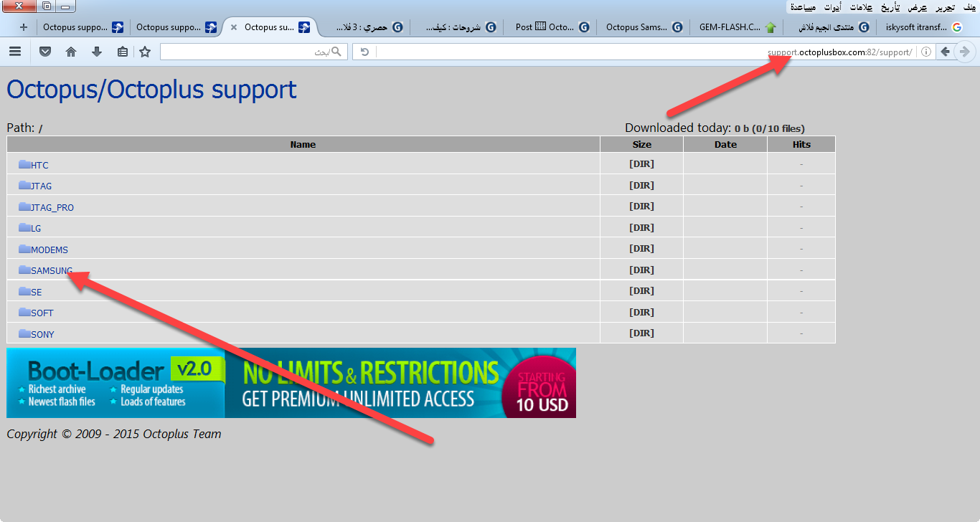This screenshot has width=980, height=522.
Task: Click the Hits column header
Action: 801,144
